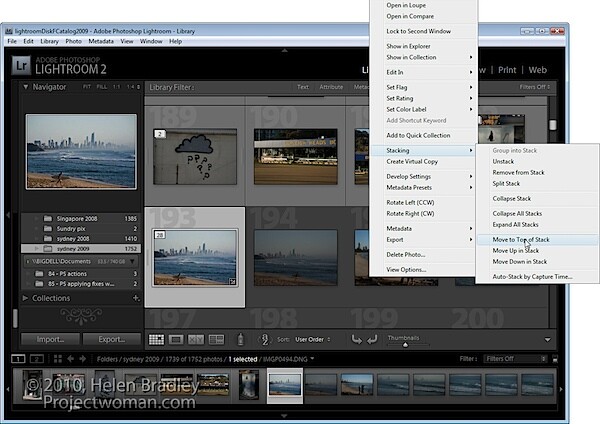Select the sydney 2008 folder

point(81,238)
